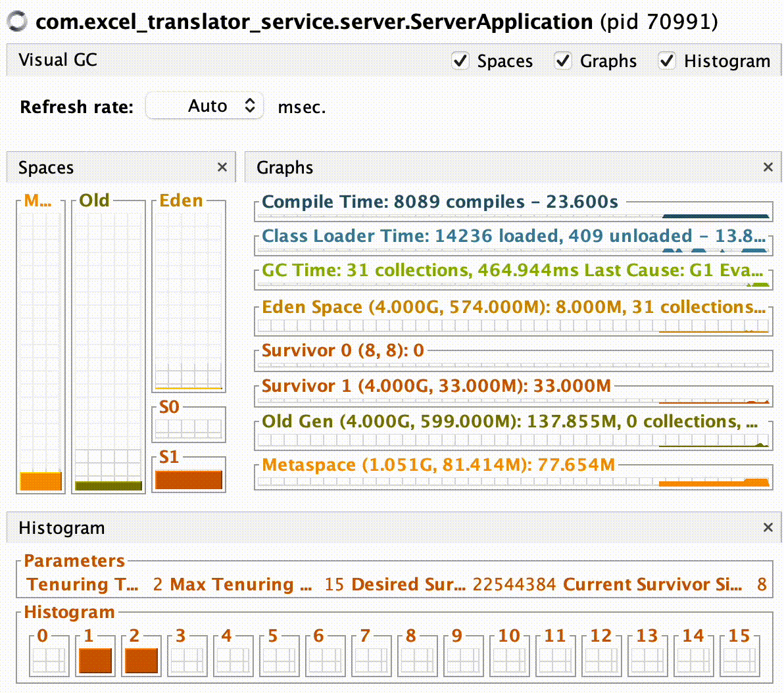Click the GC Time graph label
This screenshot has width=784, height=693.
512,270
